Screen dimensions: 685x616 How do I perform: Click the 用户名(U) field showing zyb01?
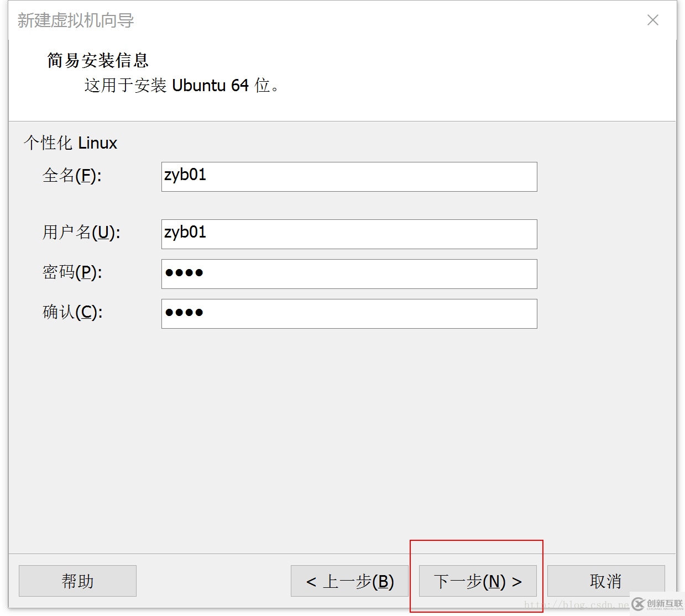tap(348, 234)
